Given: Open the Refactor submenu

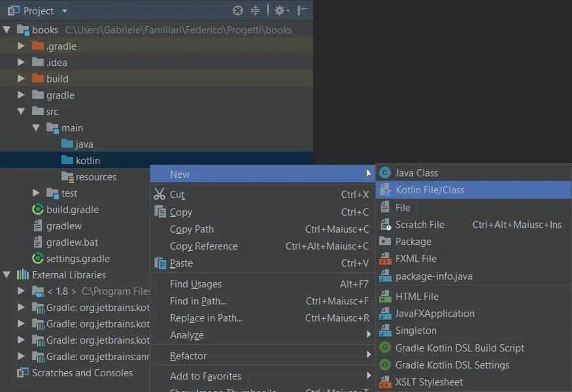Looking at the screenshot, I should pyautogui.click(x=262, y=355).
